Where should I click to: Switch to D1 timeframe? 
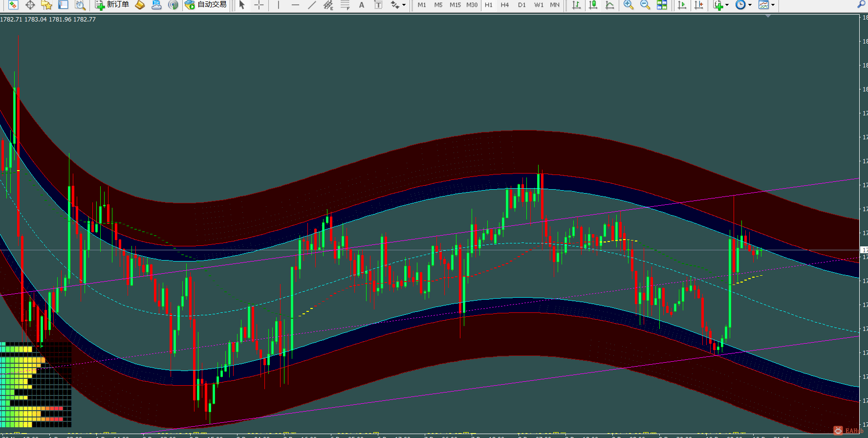522,5
